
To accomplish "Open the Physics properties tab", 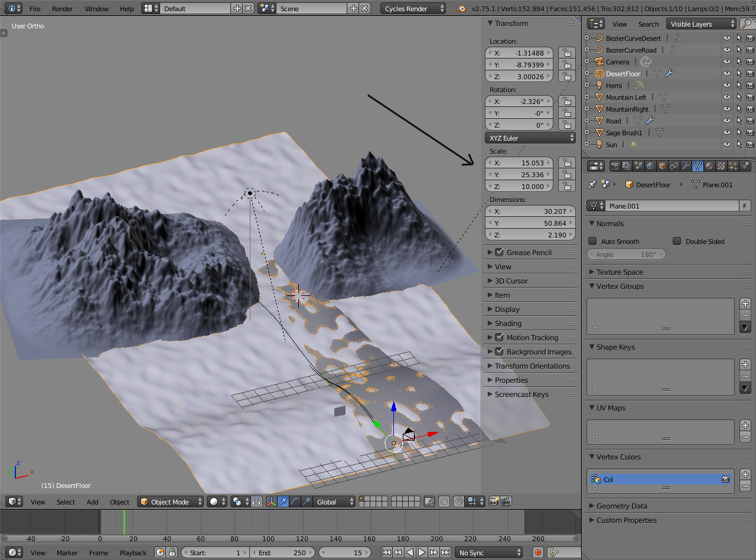I will pyautogui.click(x=745, y=167).
